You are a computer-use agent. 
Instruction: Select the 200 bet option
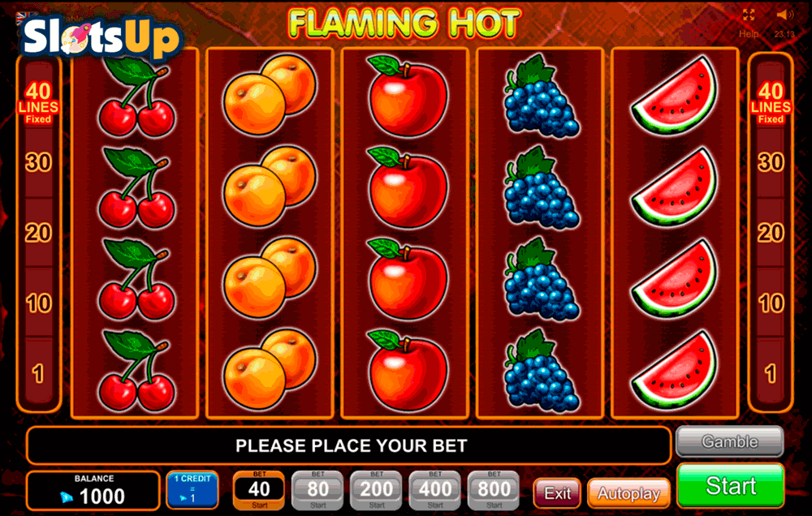tap(377, 489)
